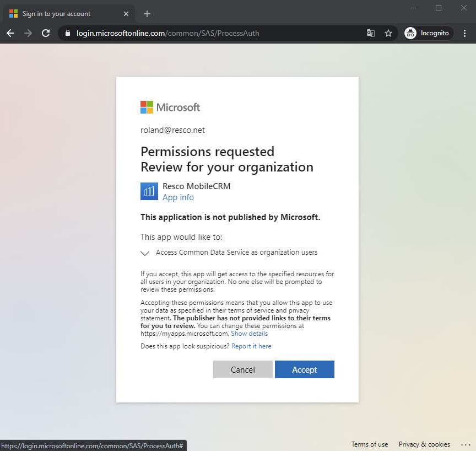This screenshot has height=451, width=476.
Task: Click Report it here link
Action: click(251, 346)
